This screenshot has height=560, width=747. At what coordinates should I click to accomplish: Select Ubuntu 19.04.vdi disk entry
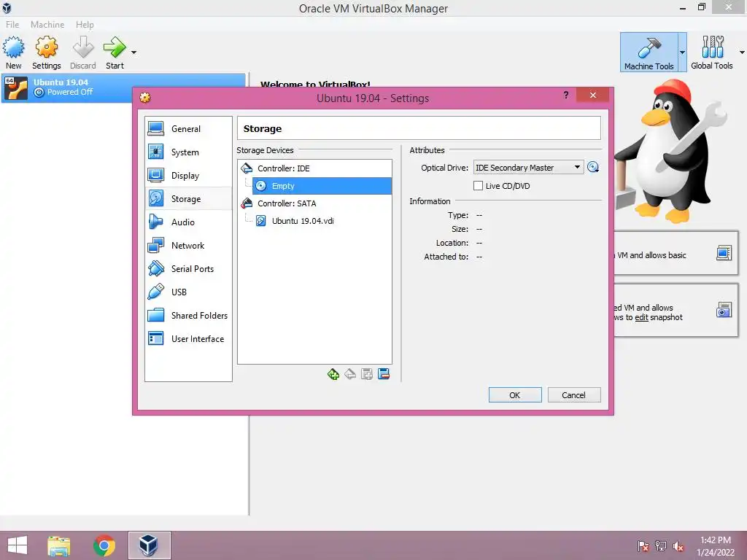tap(322, 221)
